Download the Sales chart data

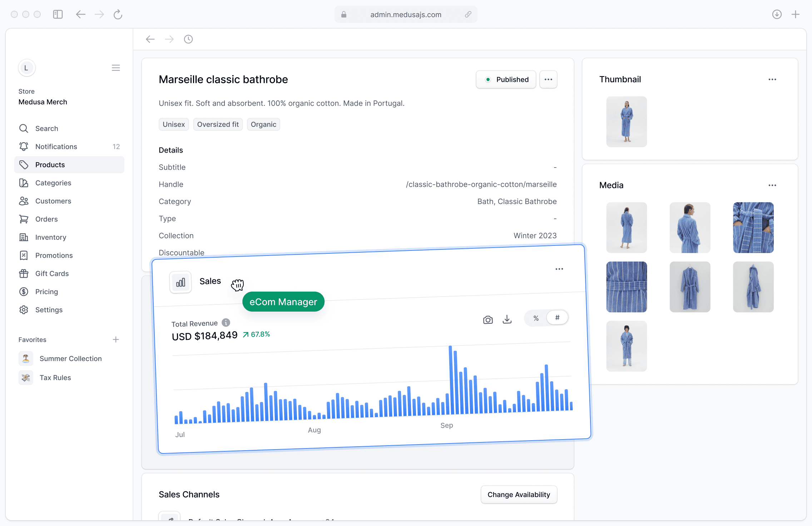[x=507, y=319]
